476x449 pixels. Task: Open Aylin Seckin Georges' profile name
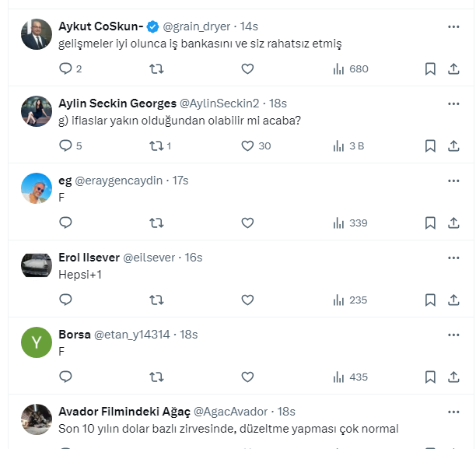117,103
